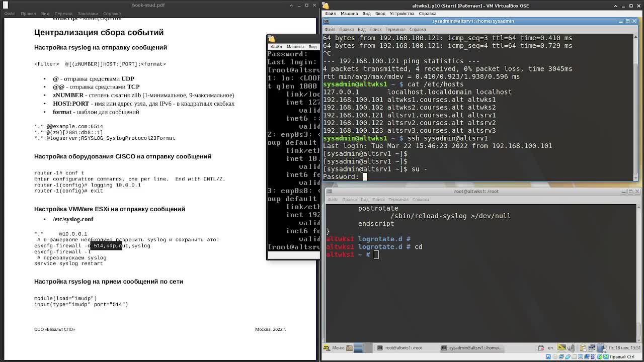Image resolution: width=644 pixels, height=362 pixels.
Task: Open Поиск menu in root@altwks1 terminal
Action: [x=378, y=200]
